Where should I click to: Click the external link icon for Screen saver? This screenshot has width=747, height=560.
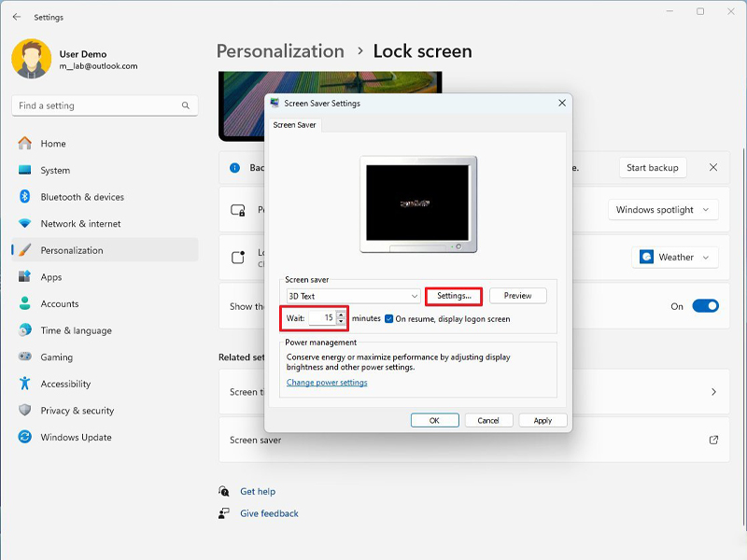[713, 440]
